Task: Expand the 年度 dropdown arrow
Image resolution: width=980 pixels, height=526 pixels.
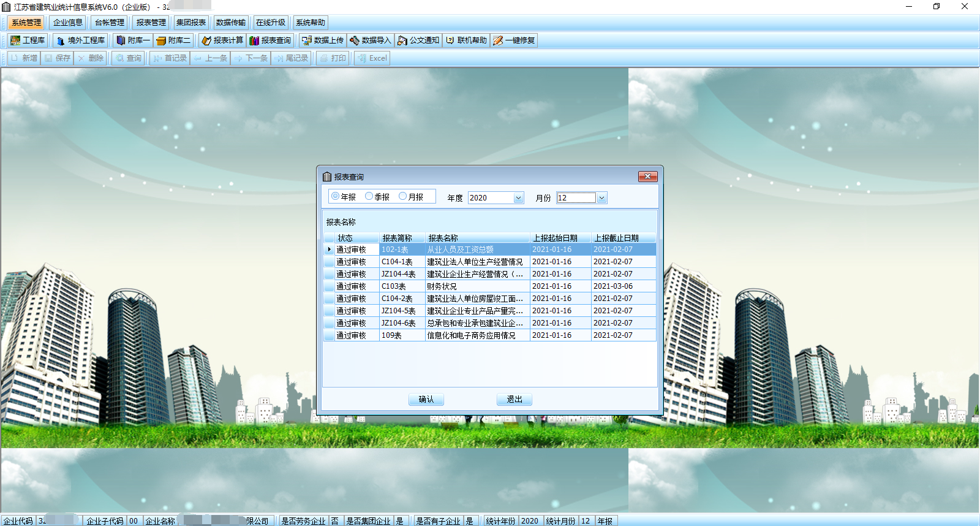Action: tap(518, 198)
